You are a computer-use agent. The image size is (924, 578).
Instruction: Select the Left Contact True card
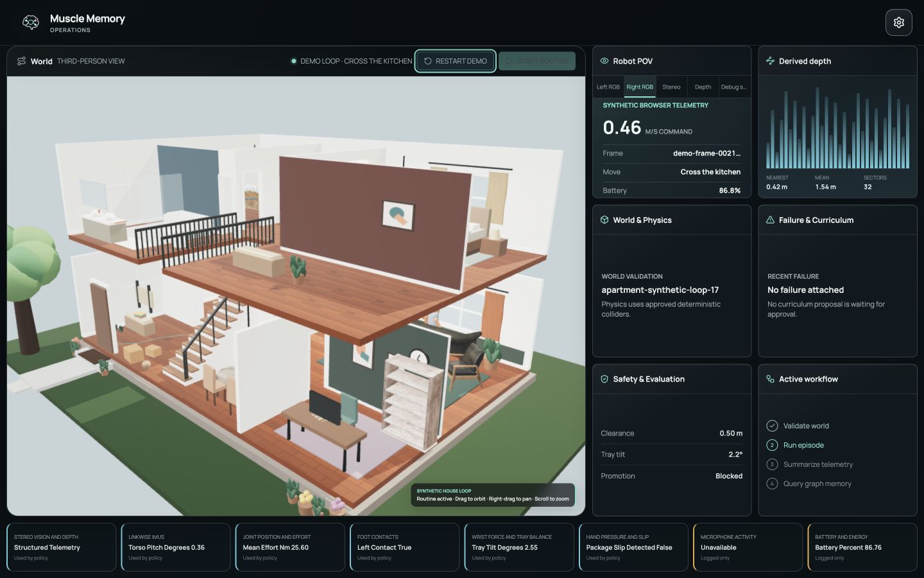pos(405,547)
